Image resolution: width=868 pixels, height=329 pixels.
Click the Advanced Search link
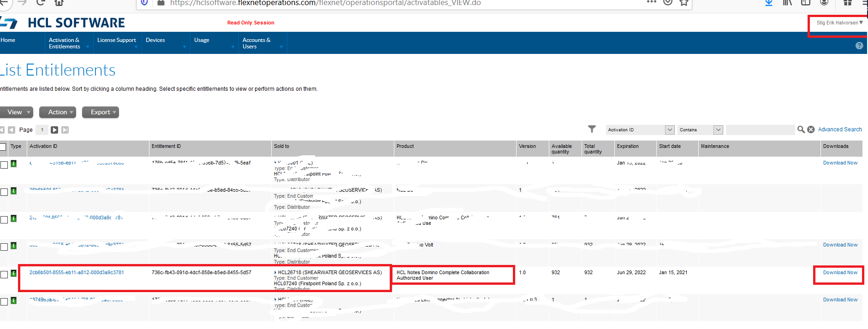[x=839, y=129]
